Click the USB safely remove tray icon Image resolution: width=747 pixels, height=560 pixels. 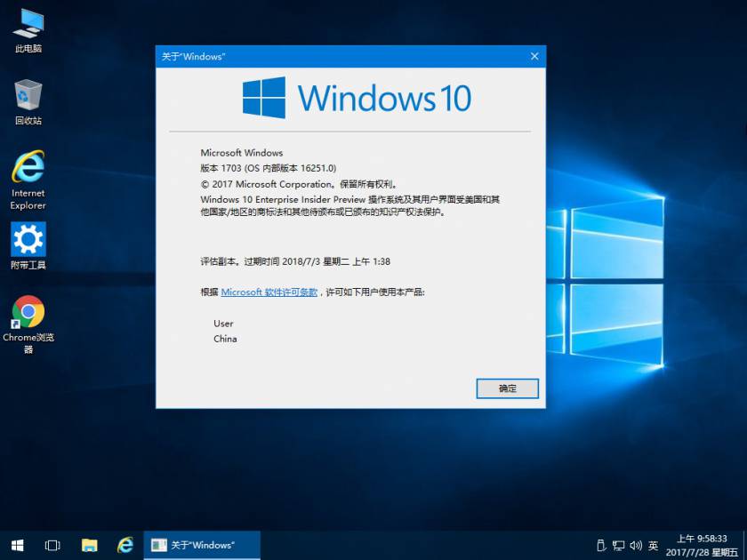pos(601,545)
